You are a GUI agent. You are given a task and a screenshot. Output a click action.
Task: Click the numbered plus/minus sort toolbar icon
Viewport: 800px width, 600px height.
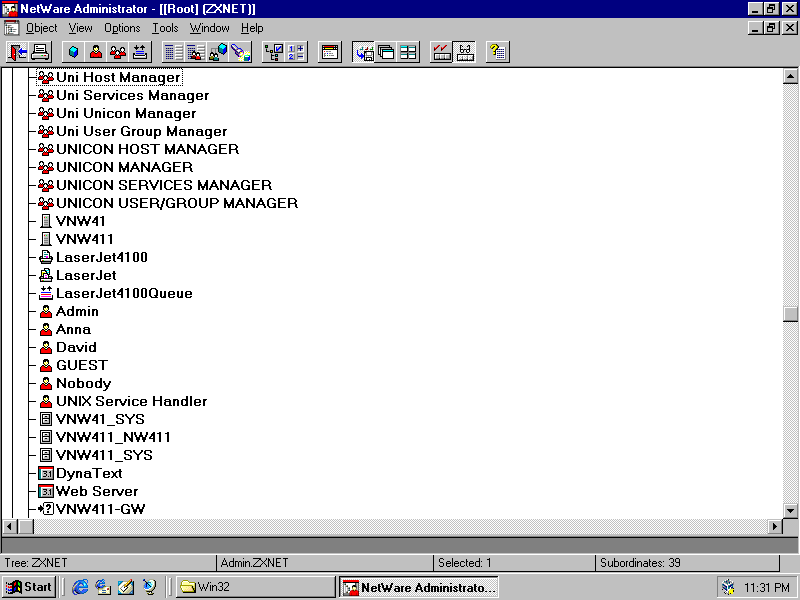point(295,52)
